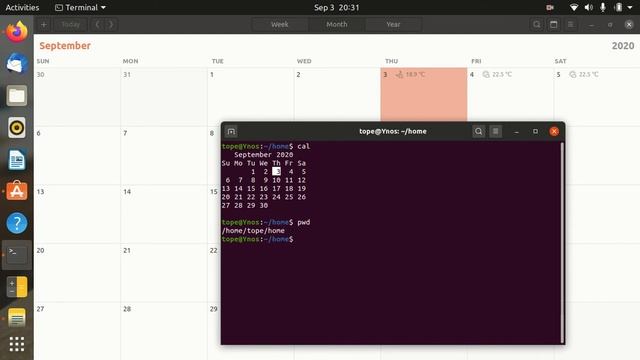Select the Monday 14 cell in Calendar
This screenshot has width=640, height=360.
tap(164, 214)
